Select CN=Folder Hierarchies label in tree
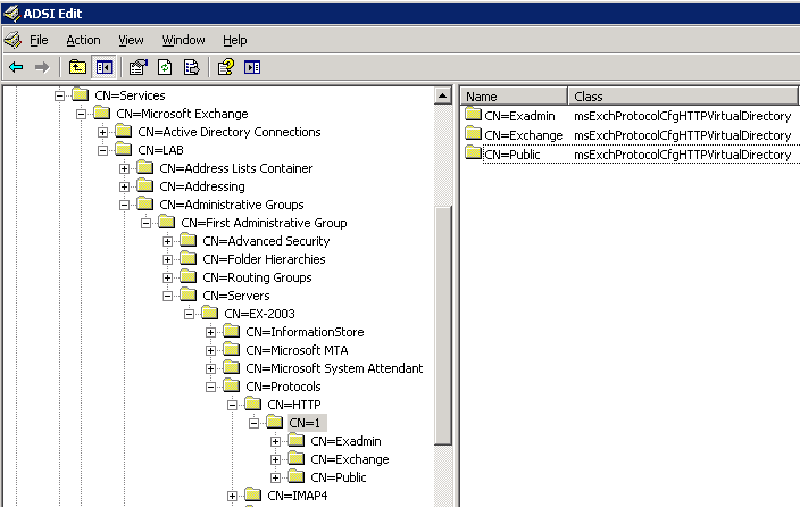 [x=264, y=259]
